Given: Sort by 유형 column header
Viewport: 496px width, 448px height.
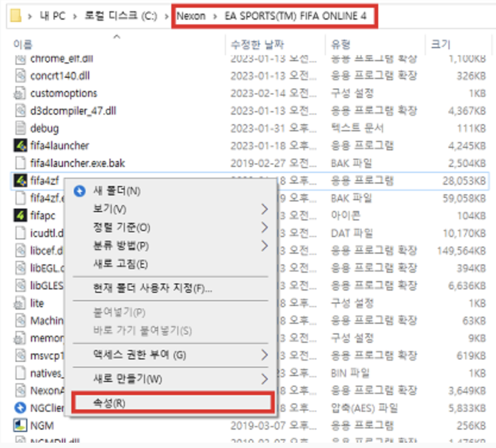Looking at the screenshot, I should (341, 44).
